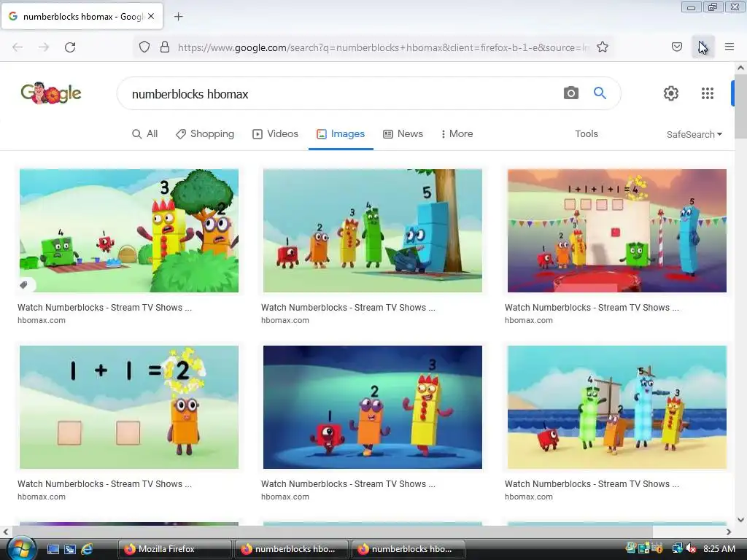This screenshot has height=560, width=747.
Task: Click horizontal scrollbar right arrow
Action: pyautogui.click(x=729, y=532)
